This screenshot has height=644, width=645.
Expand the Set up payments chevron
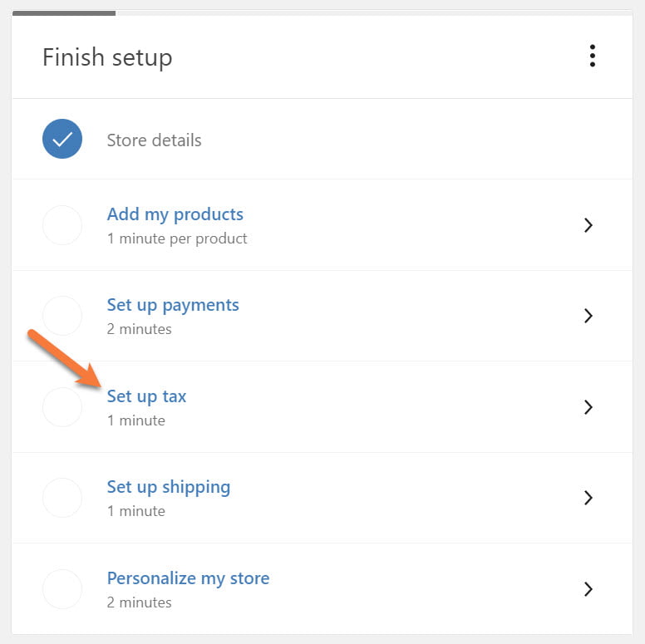(x=588, y=316)
